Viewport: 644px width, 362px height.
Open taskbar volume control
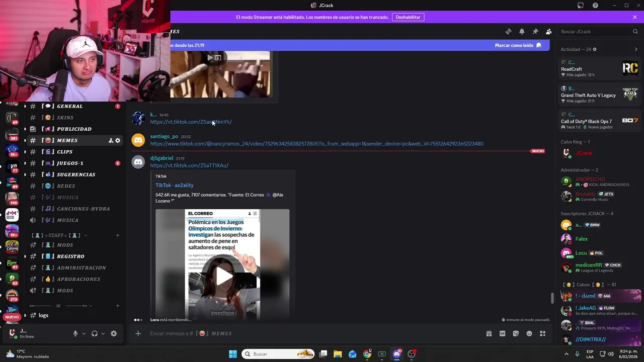pos(610,354)
